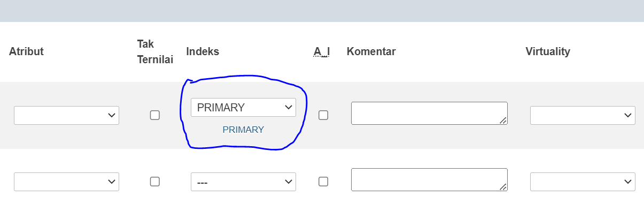This screenshot has width=644, height=211.
Task: Click the Atribut column header
Action: coord(26,51)
